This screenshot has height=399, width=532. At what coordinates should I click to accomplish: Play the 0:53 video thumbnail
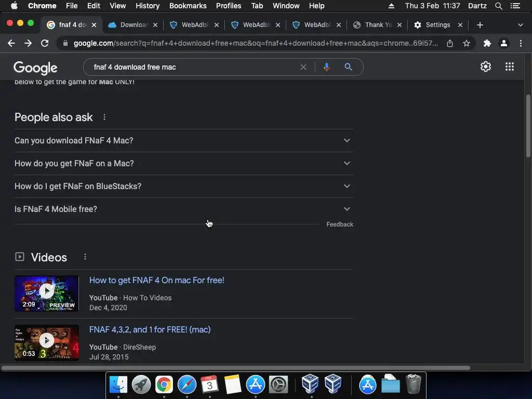click(x=46, y=343)
